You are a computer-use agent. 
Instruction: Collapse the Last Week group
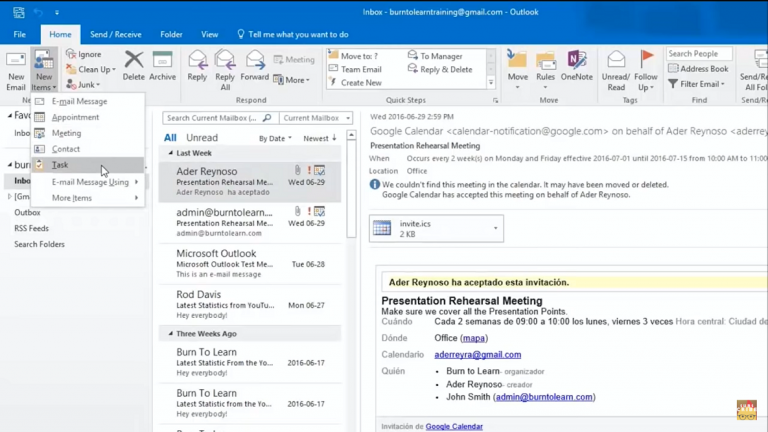coord(170,153)
